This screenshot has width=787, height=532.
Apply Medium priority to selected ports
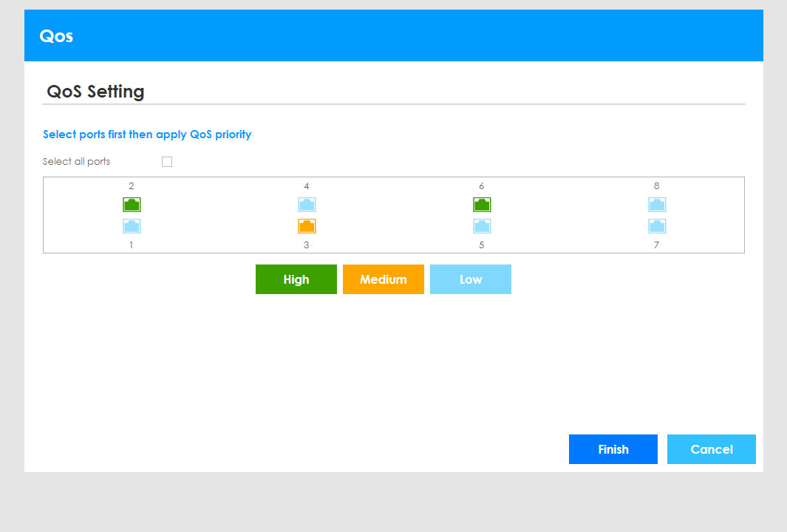pos(384,279)
